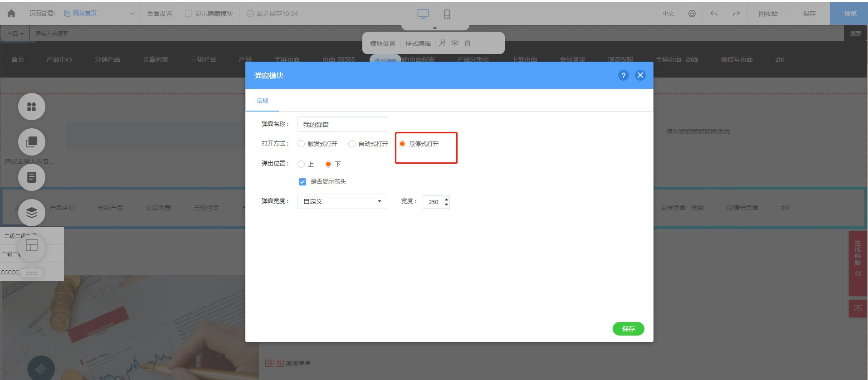Click the 弹窗名称 input field

342,124
